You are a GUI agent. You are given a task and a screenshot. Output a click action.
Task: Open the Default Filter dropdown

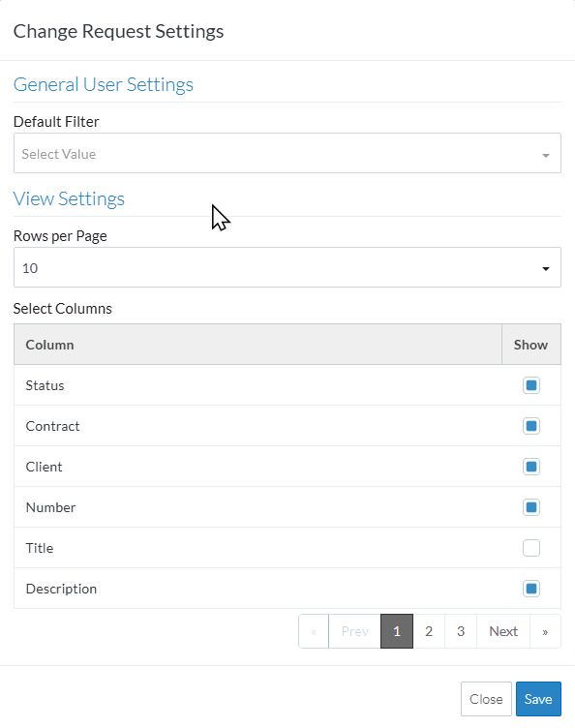click(287, 153)
